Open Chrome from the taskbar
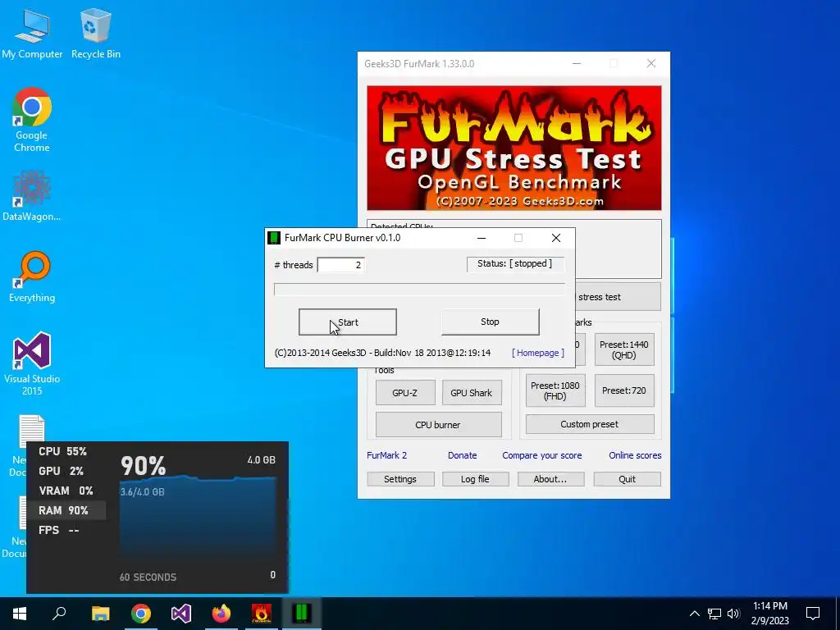This screenshot has height=630, width=840. point(141,614)
